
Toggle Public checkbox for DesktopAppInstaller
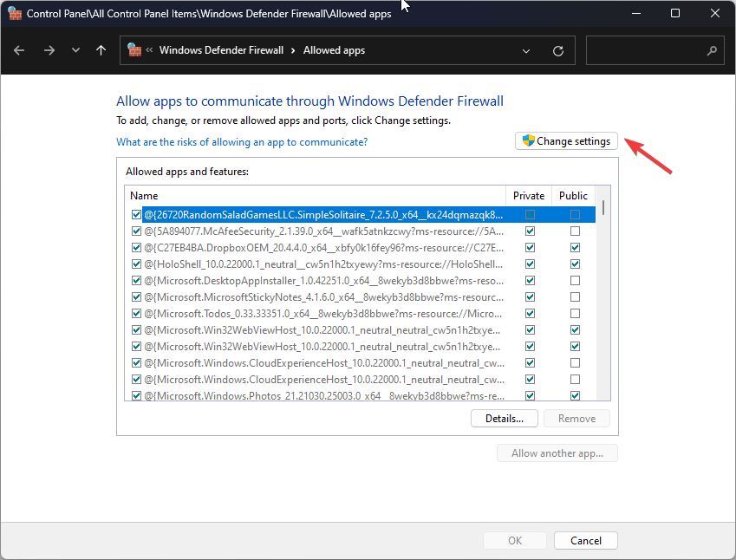pyautogui.click(x=575, y=280)
